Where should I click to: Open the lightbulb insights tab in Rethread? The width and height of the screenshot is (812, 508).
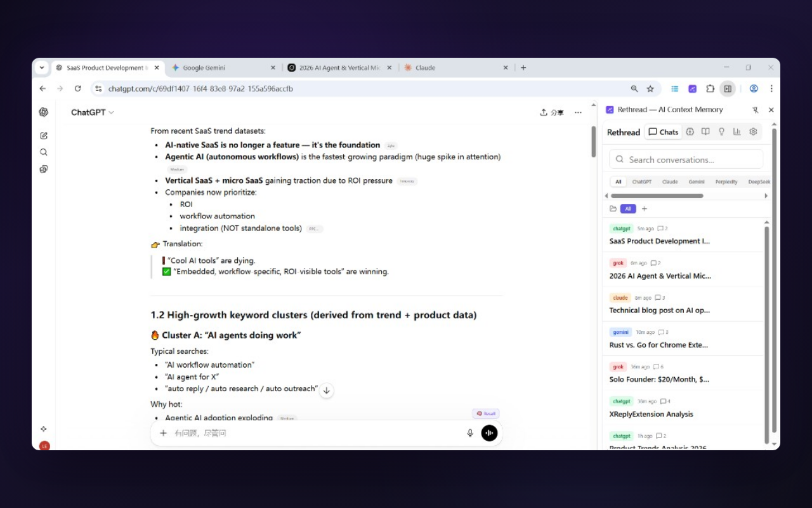721,132
